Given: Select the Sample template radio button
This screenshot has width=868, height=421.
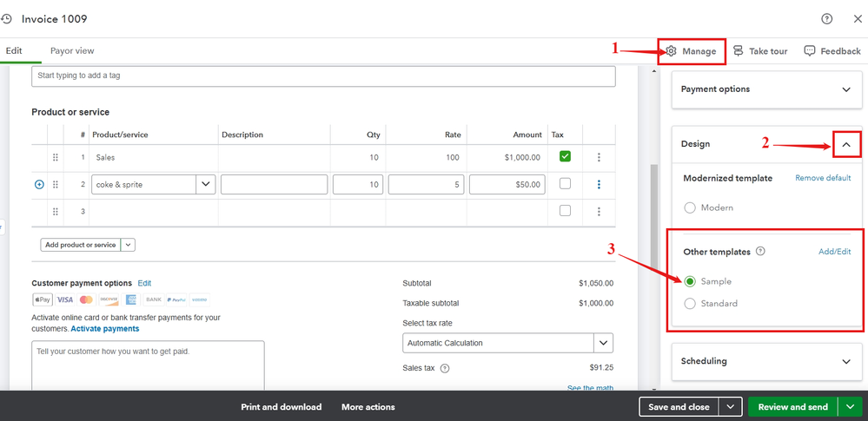Looking at the screenshot, I should click(x=690, y=281).
